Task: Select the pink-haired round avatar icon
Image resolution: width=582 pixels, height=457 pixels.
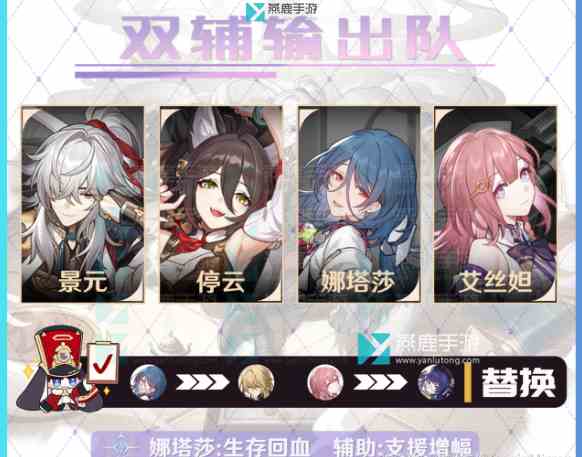Action: click(325, 382)
